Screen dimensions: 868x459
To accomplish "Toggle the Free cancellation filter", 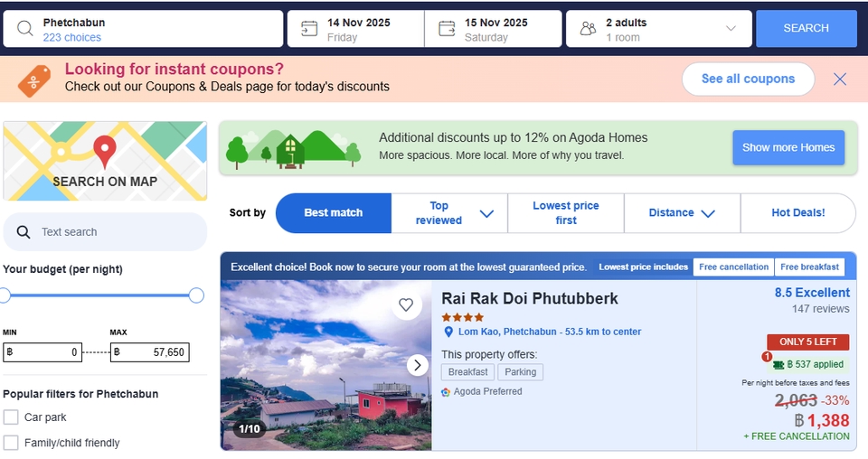I will 733,267.
